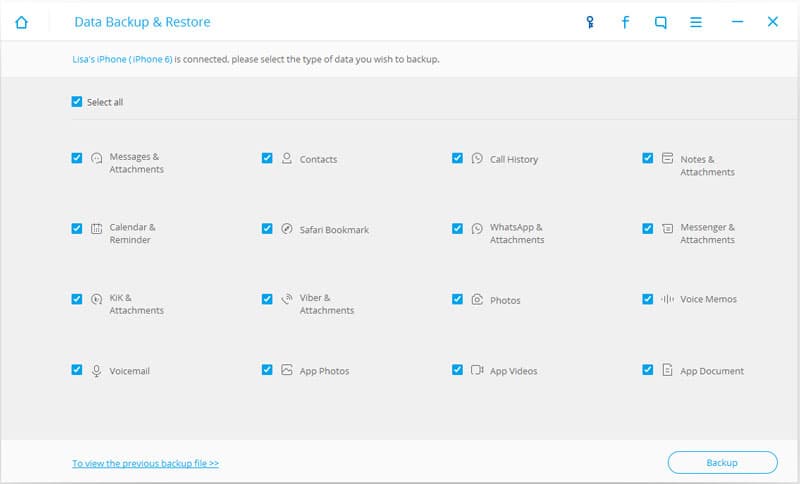This screenshot has height=484, width=800.
Task: Uncheck Kik & Attachments checkbox
Action: 77,299
